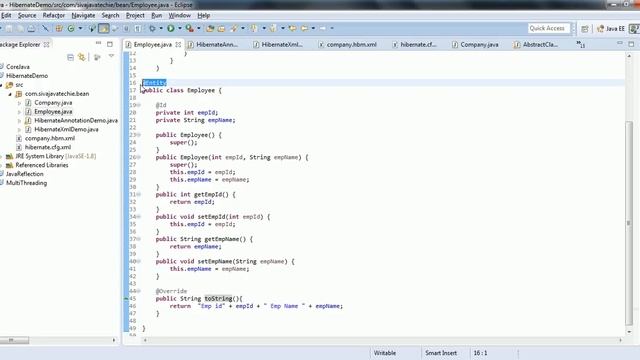Click the Back navigation arrow icon
Image resolution: width=640 pixels, height=360 pixels.
tap(304, 28)
